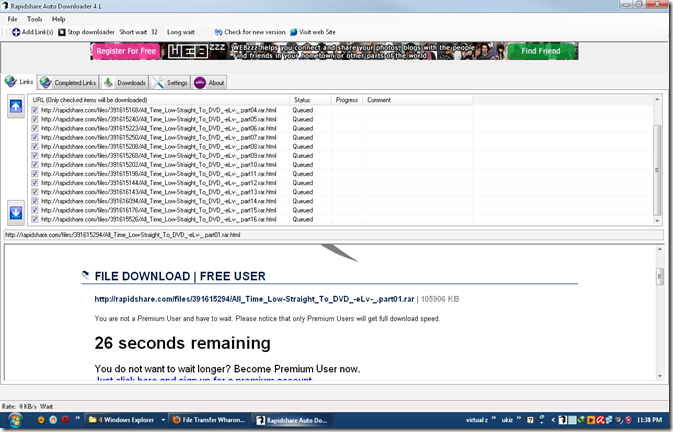673x432 pixels.
Task: Switch to File Transfer Firefox taskbar window
Action: pyautogui.click(x=209, y=420)
